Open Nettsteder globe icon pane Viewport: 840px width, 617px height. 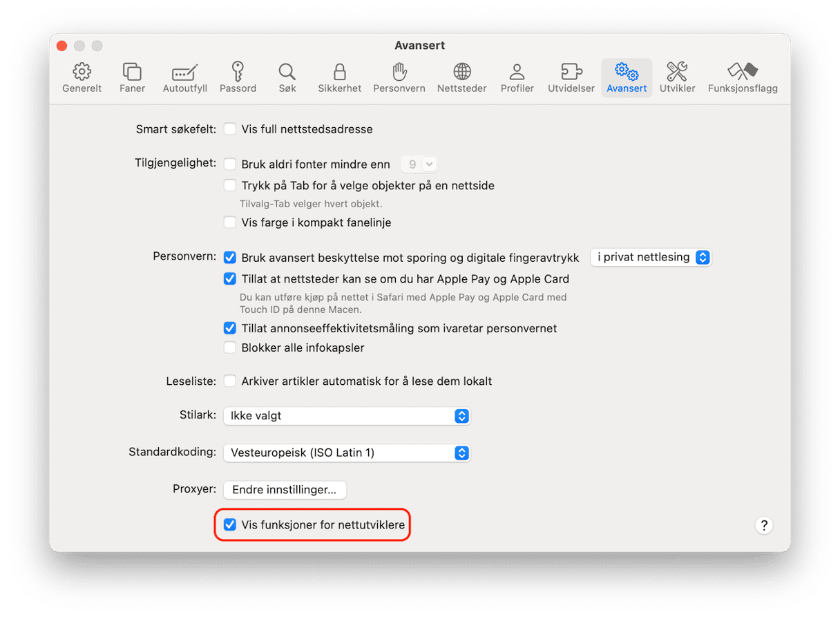click(461, 77)
